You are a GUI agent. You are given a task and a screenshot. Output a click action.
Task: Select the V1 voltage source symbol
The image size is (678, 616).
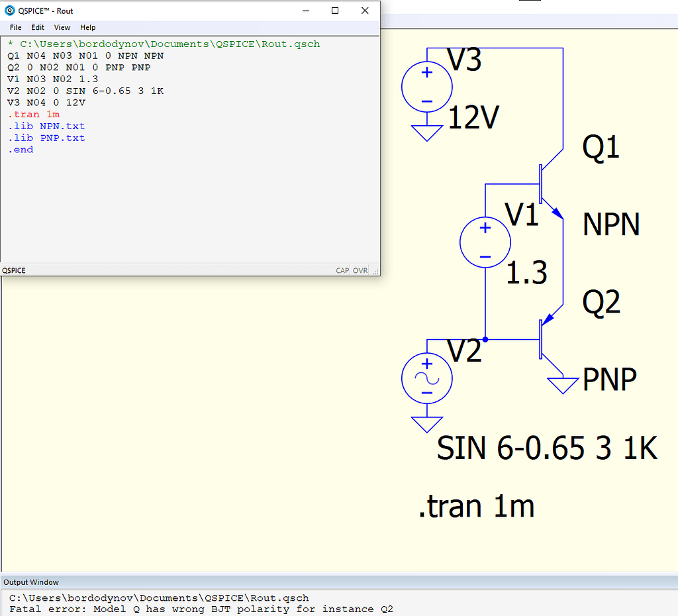tap(485, 242)
